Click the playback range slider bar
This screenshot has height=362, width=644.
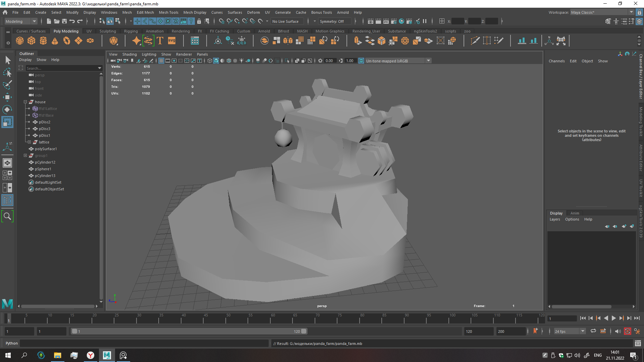pyautogui.click(x=188, y=331)
